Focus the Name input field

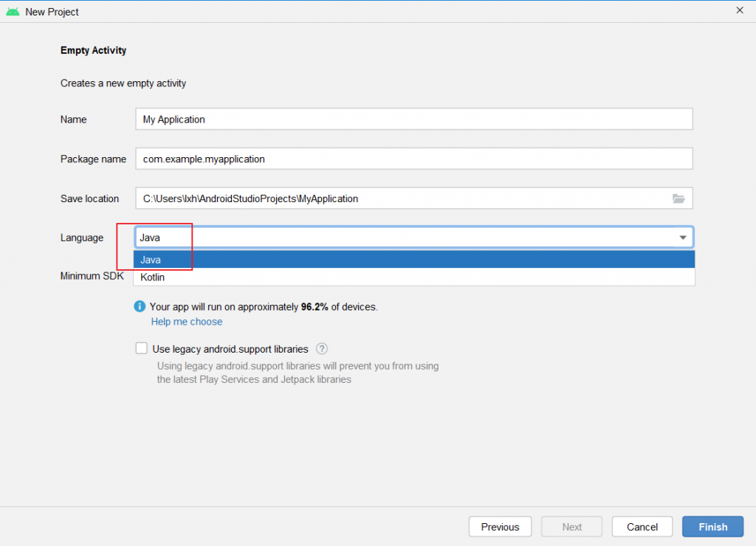point(413,119)
